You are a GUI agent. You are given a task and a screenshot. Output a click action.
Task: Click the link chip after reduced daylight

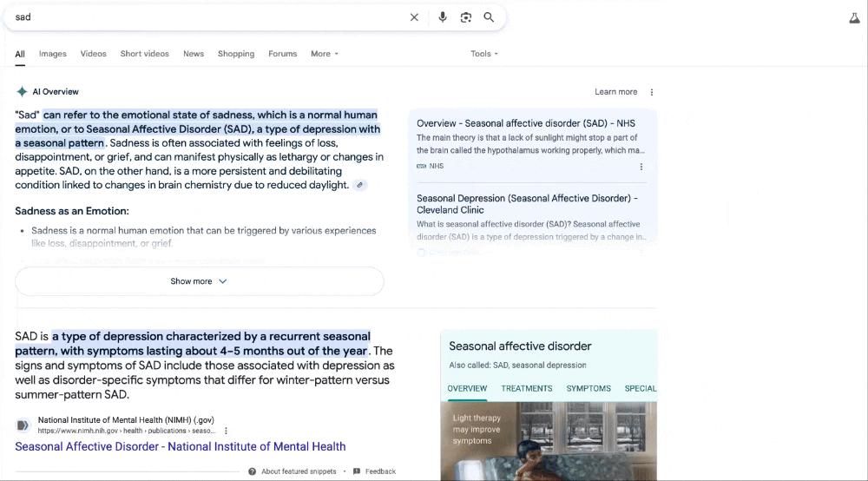[x=360, y=186]
